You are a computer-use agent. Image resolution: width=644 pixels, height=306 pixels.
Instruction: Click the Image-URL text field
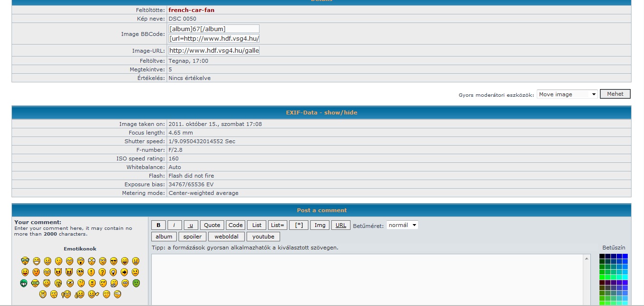[214, 50]
